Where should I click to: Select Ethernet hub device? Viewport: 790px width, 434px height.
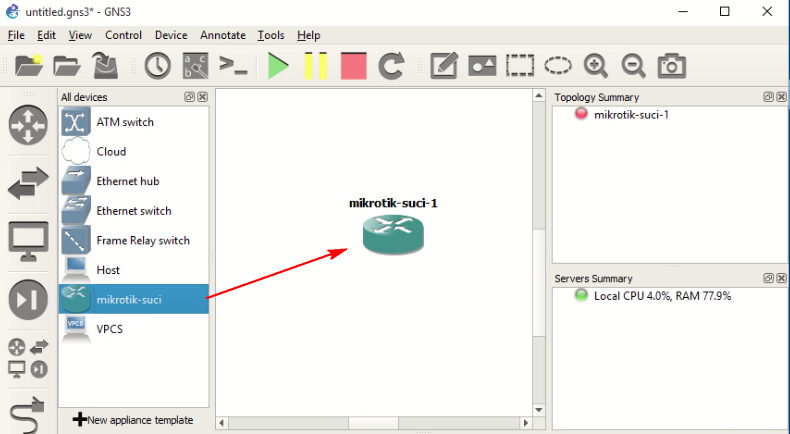[134, 181]
